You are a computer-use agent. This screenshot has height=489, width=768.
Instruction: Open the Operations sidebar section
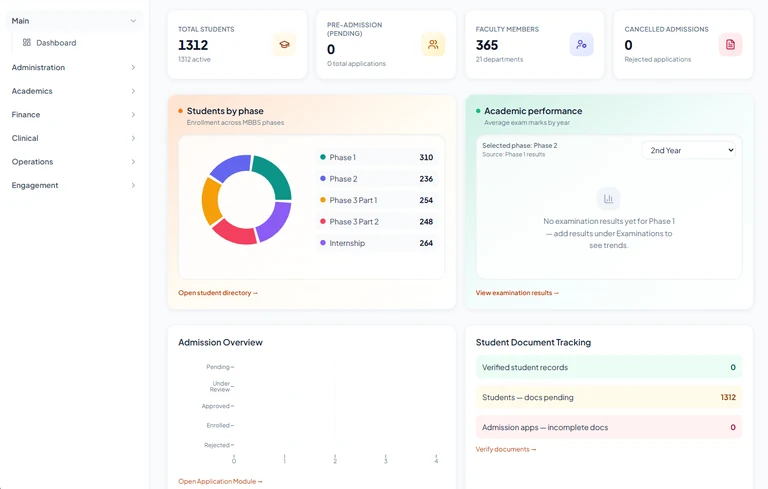[74, 162]
